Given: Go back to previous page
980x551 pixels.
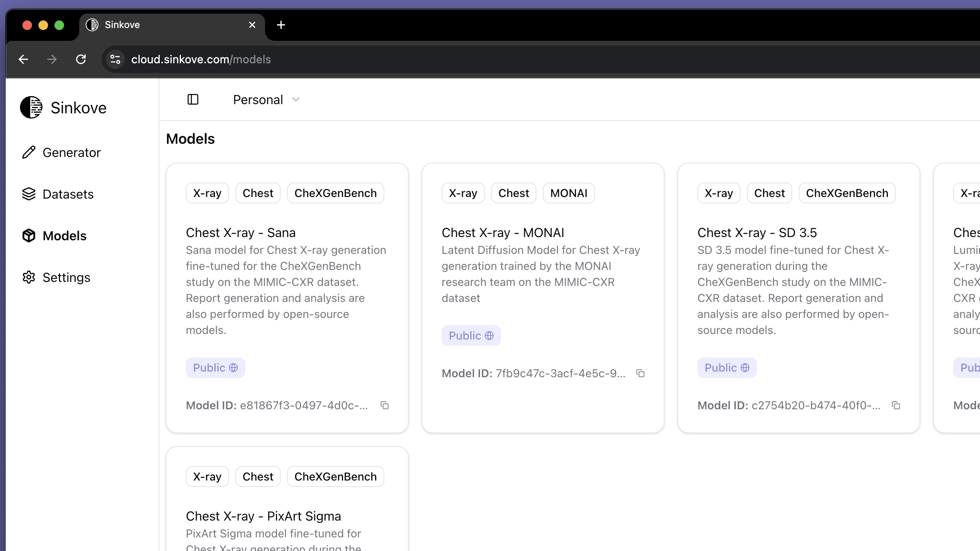Looking at the screenshot, I should pyautogui.click(x=23, y=59).
